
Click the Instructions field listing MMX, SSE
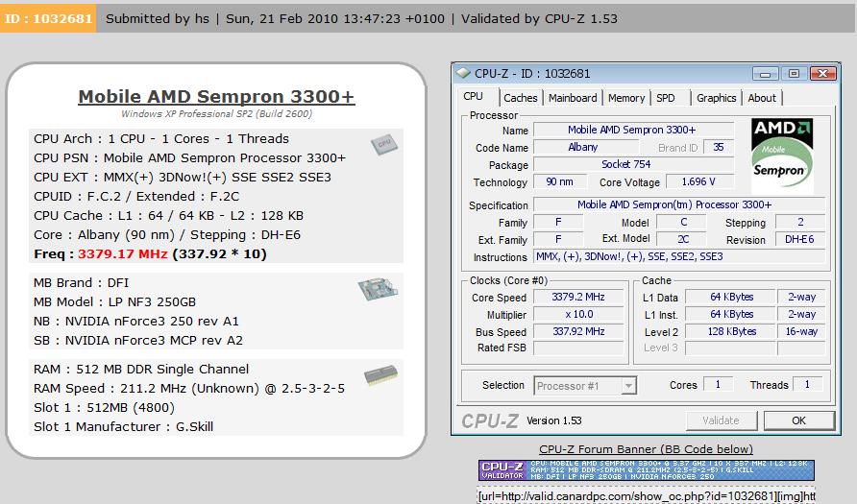tap(679, 256)
